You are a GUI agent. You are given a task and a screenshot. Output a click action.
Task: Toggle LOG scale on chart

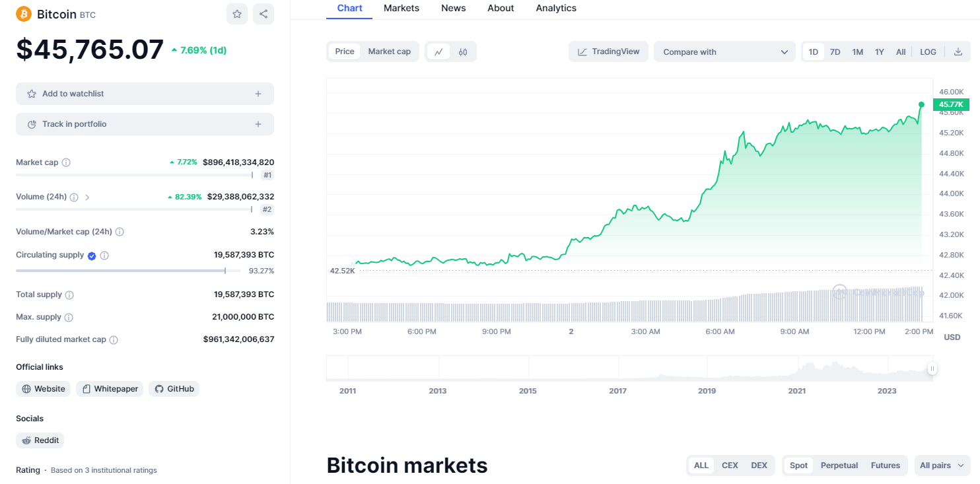tap(928, 52)
